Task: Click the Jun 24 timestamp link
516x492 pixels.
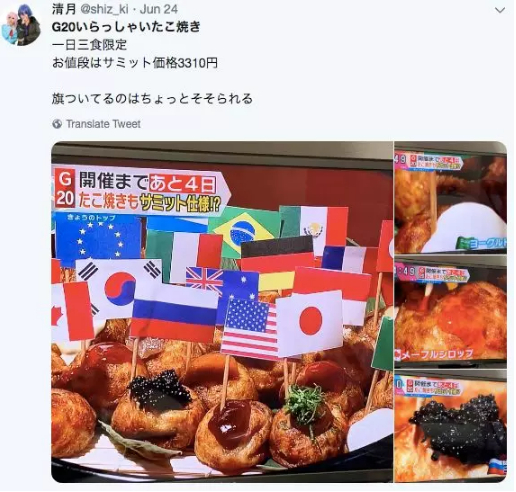Action: tap(158, 9)
